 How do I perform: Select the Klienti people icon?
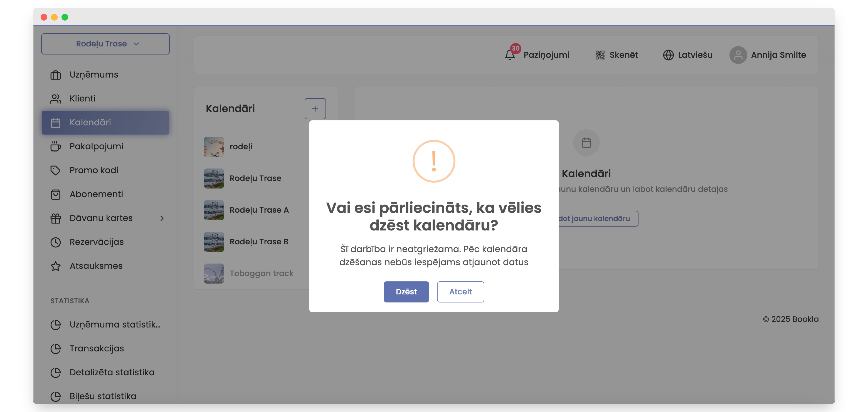[x=56, y=98]
